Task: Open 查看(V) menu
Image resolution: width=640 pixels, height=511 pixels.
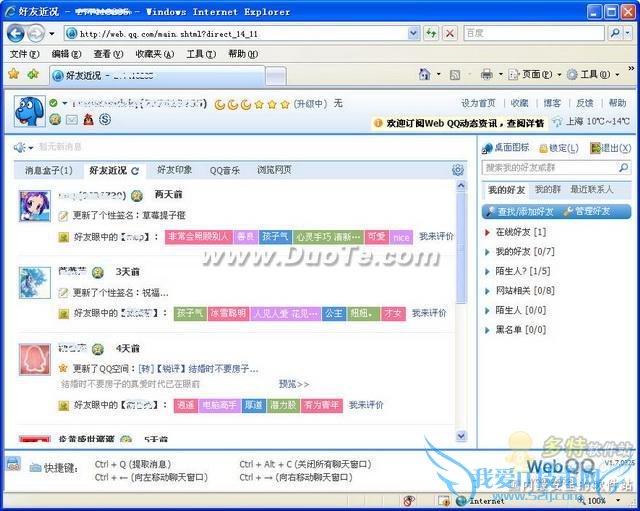Action: click(x=108, y=54)
